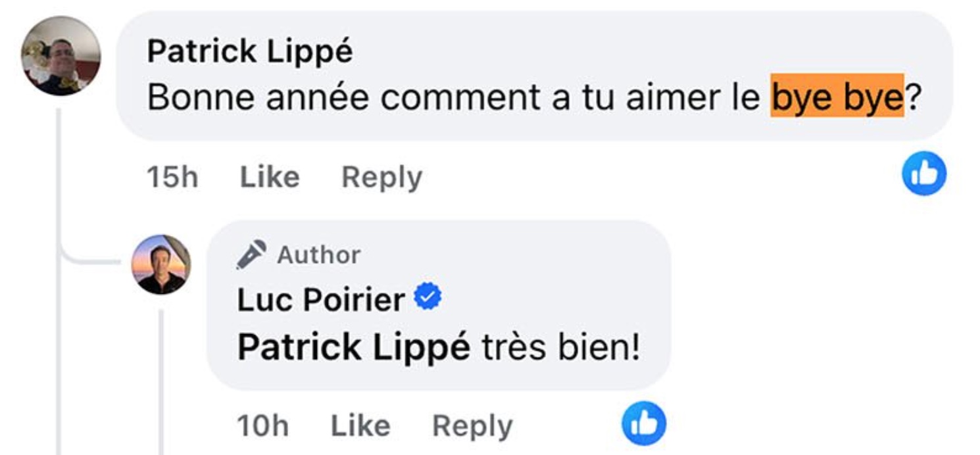Click the Luc Poirier author name
Image resolution: width=980 pixels, height=455 pixels.
321,300
